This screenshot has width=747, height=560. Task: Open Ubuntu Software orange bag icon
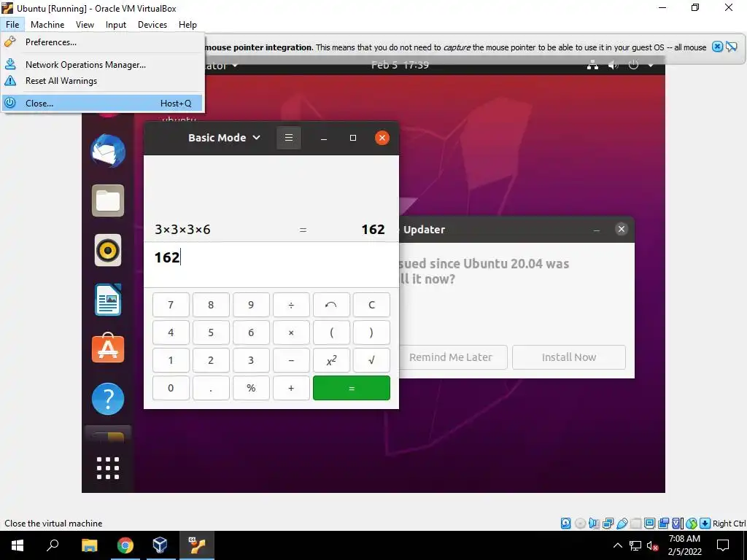108,348
